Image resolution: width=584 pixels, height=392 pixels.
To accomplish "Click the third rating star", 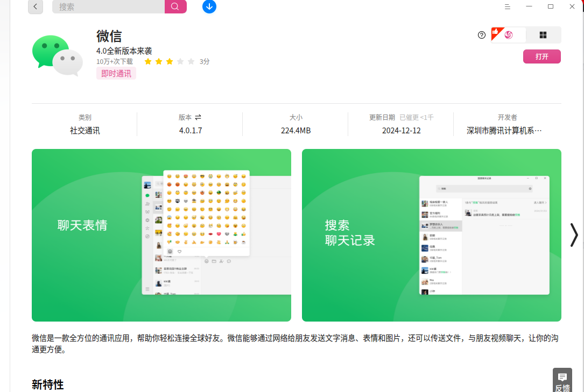I will point(170,61).
